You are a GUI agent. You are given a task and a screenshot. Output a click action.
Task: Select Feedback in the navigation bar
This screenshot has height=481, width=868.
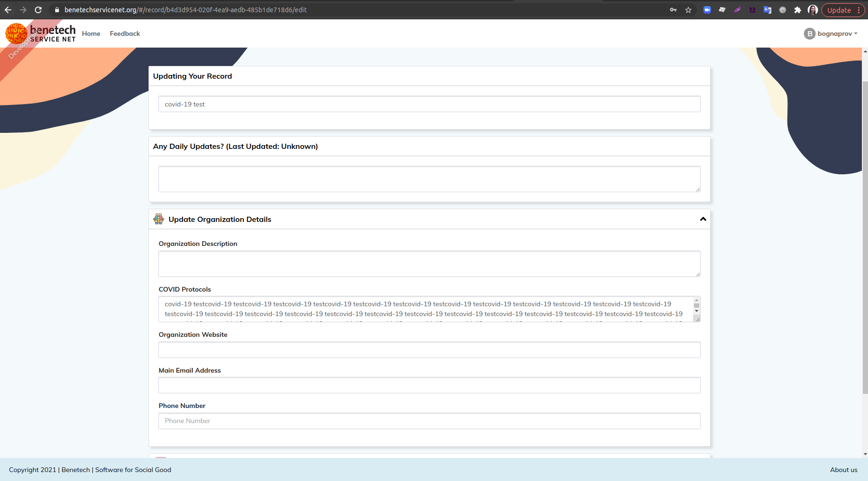coord(124,33)
